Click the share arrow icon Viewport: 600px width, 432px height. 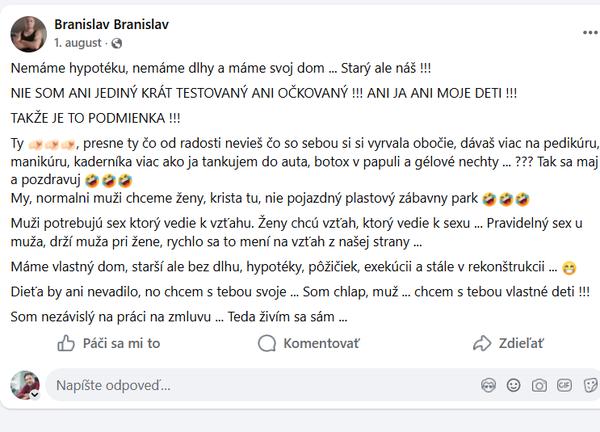[483, 343]
